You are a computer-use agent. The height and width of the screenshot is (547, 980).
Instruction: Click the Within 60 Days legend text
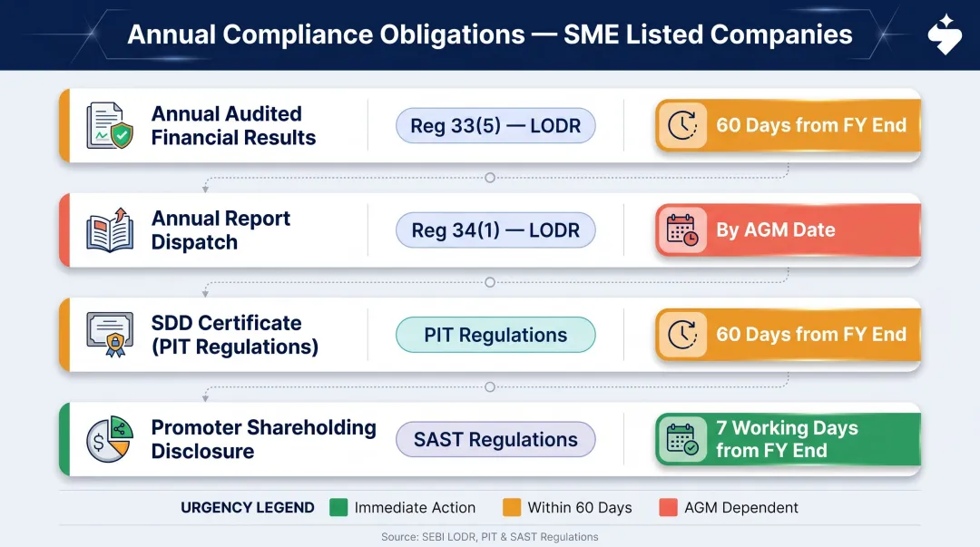580,508
